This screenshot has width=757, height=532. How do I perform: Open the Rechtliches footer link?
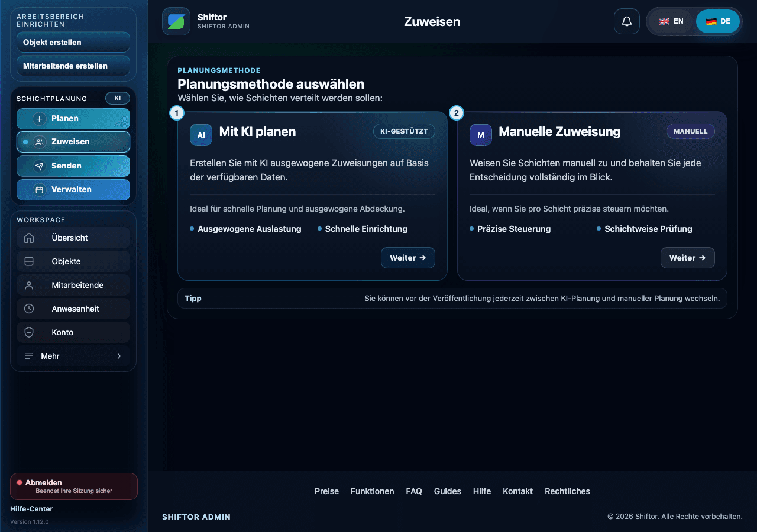pyautogui.click(x=567, y=491)
